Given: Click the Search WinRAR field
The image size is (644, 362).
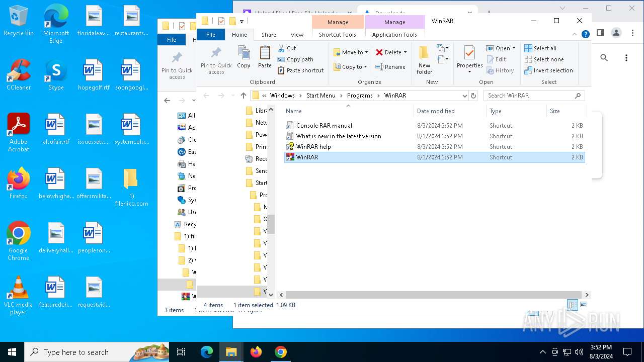Looking at the screenshot, I should [x=534, y=96].
